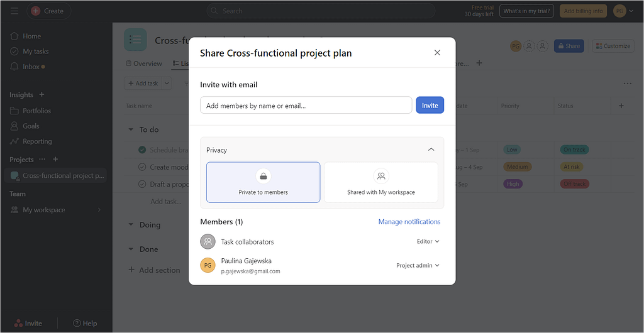Collapse the To do section
The image size is (644, 333).
click(x=131, y=129)
